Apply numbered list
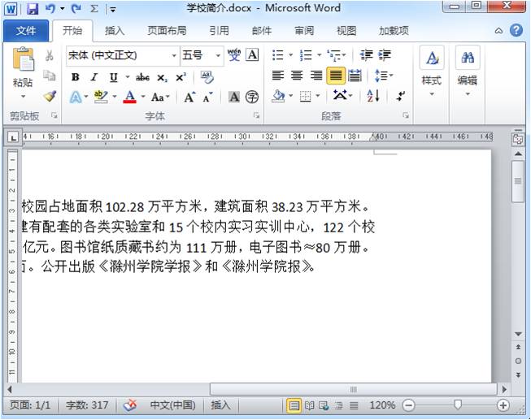Screen dimensions: 531x420 pos(306,54)
